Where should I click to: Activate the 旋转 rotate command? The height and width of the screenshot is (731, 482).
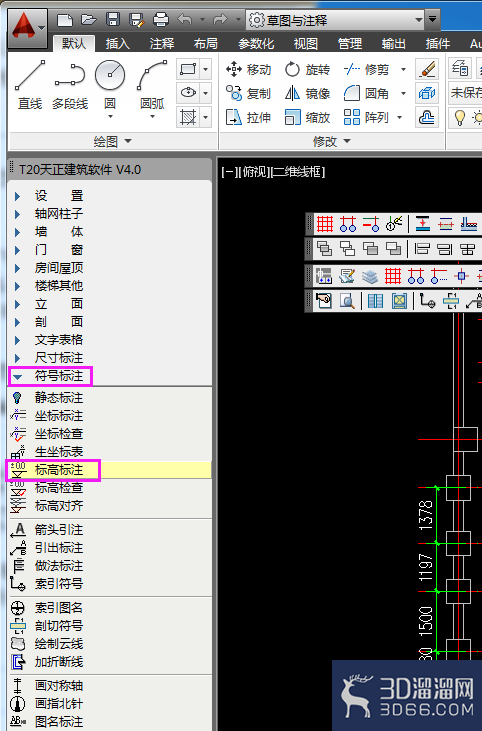[307, 69]
